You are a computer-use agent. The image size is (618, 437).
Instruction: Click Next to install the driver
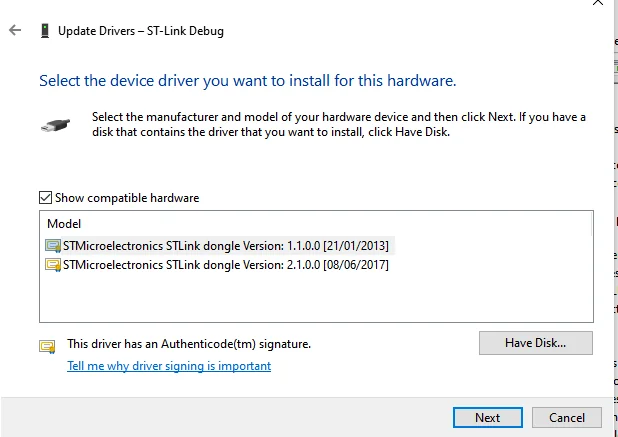coord(487,418)
